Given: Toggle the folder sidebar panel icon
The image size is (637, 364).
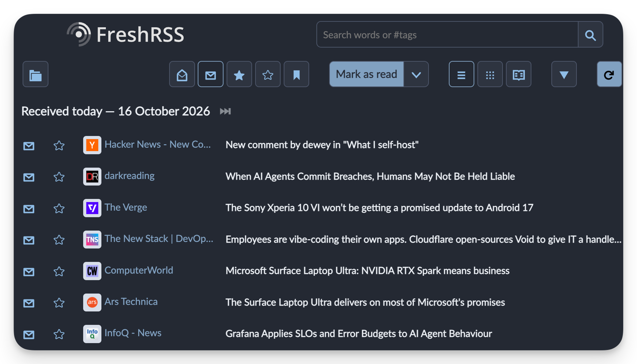Looking at the screenshot, I should (x=35, y=74).
